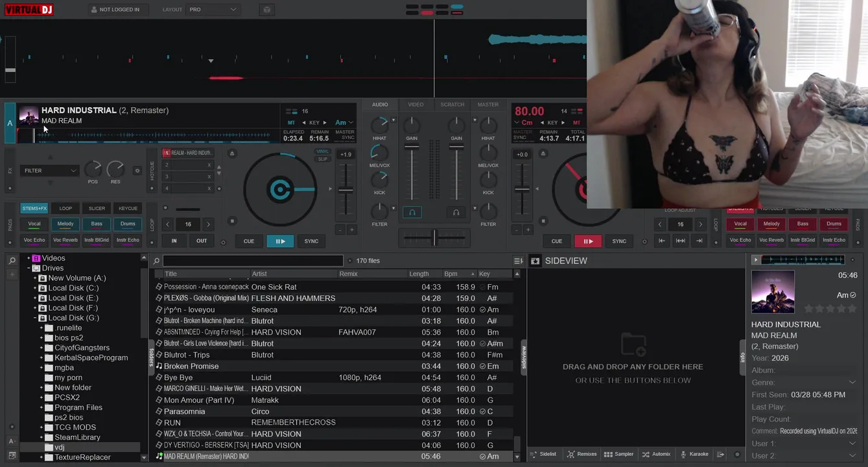
Task: Click the deck A pitch fader
Action: tap(346, 190)
